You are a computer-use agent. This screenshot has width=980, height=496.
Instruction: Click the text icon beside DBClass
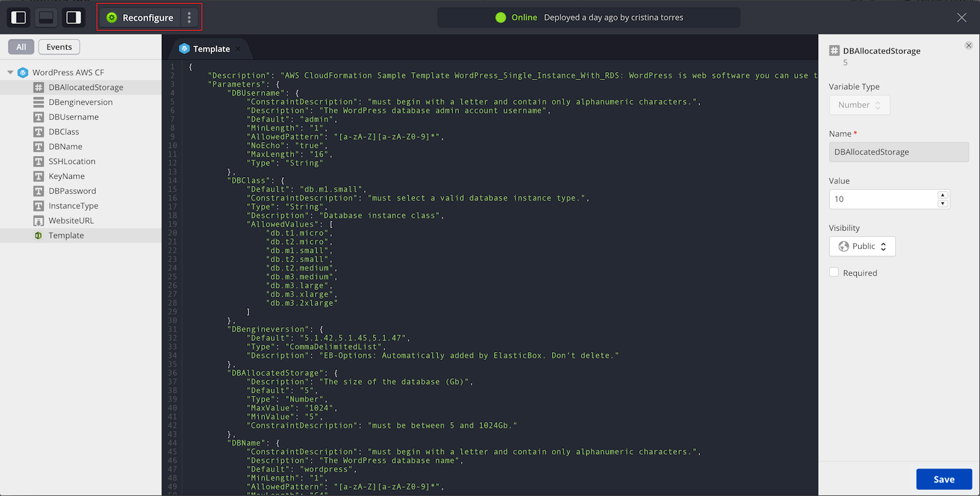38,132
